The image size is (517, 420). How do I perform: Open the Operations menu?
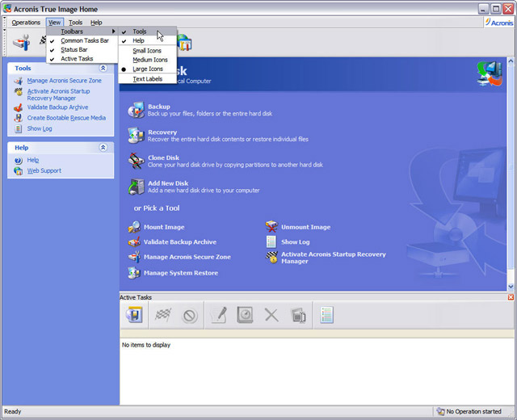coord(26,23)
